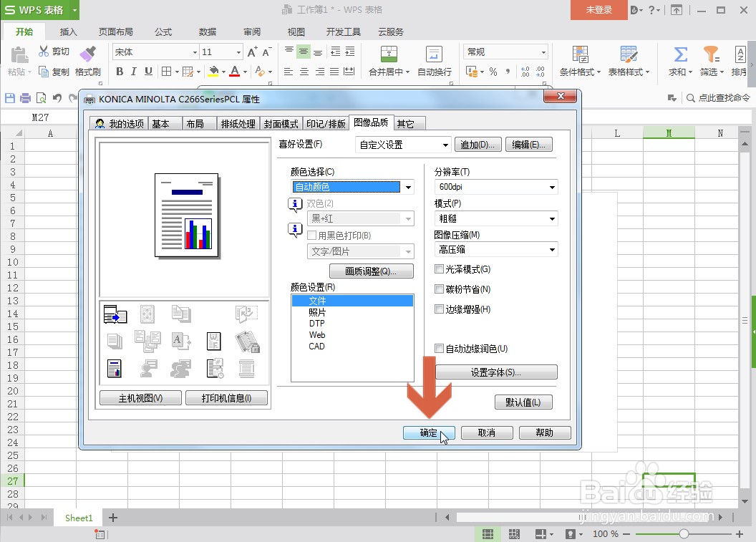
Task: Enable 自动边缘润色 checkbox
Action: click(x=440, y=348)
